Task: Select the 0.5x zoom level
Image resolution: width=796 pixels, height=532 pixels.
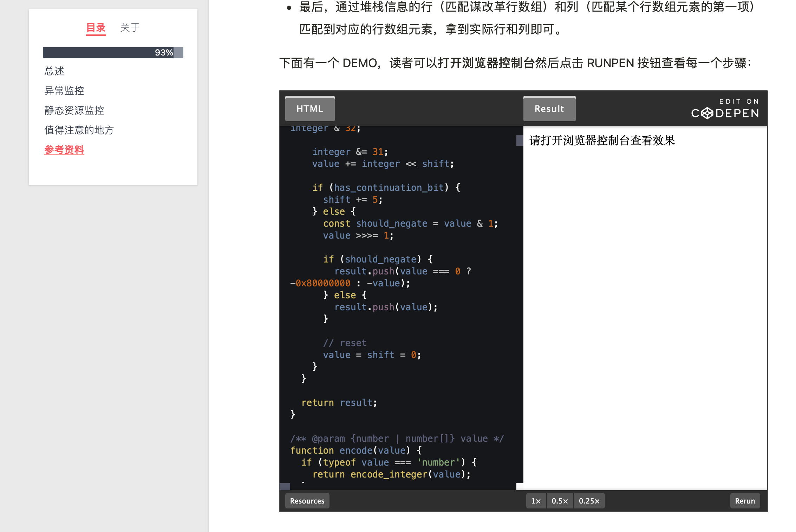Action: pos(560,501)
